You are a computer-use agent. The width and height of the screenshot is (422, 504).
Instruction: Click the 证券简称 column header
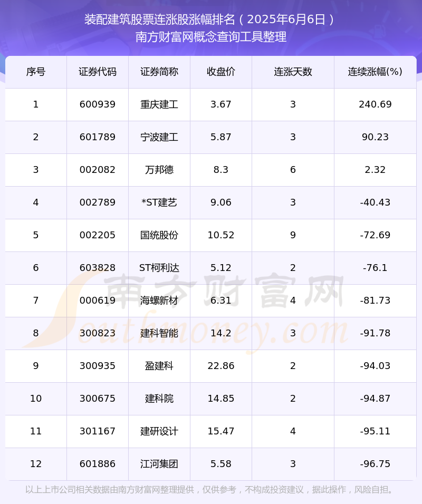tap(159, 72)
